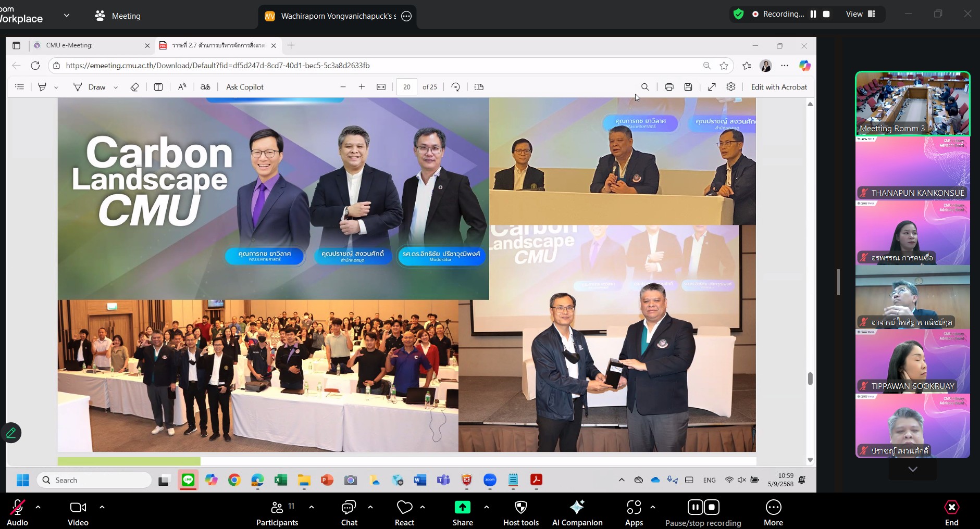Expand Share options arrow
This screenshot has height=529, width=980.
pyautogui.click(x=487, y=507)
